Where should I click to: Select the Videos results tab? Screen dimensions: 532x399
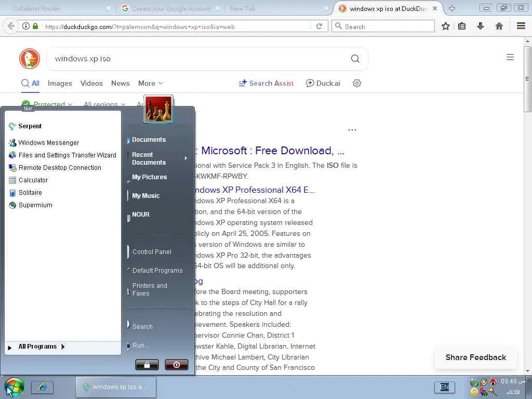click(x=91, y=83)
